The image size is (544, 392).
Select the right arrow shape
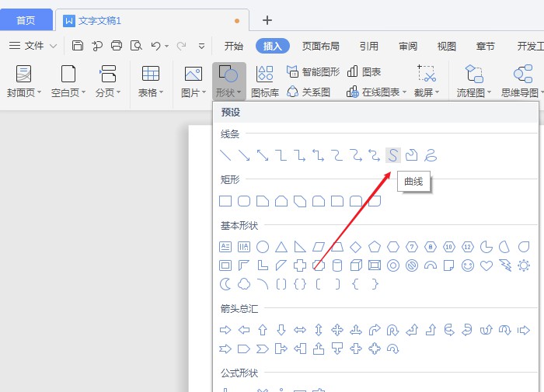[x=225, y=330]
